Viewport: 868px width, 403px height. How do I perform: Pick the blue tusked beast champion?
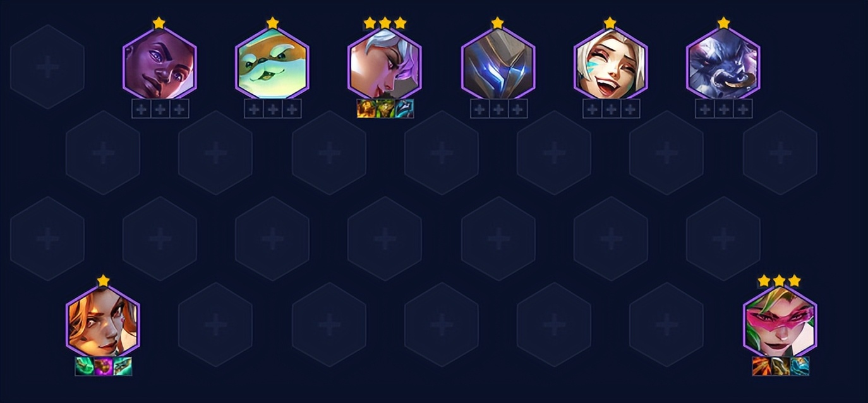coord(723,64)
